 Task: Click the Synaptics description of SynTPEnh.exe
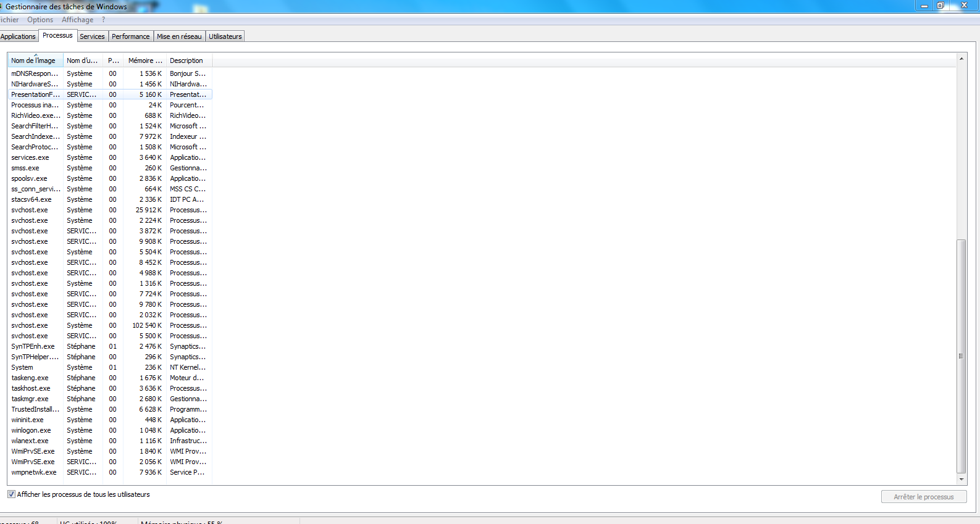(188, 346)
